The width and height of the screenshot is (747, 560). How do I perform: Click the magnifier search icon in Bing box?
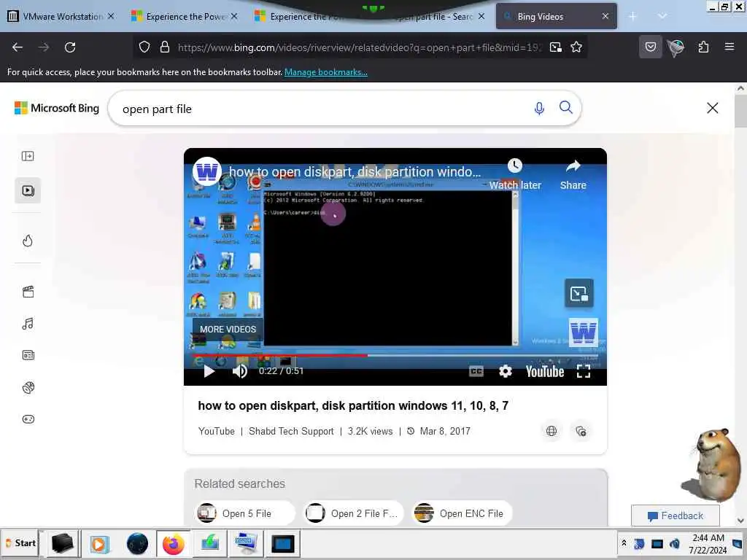coord(566,108)
